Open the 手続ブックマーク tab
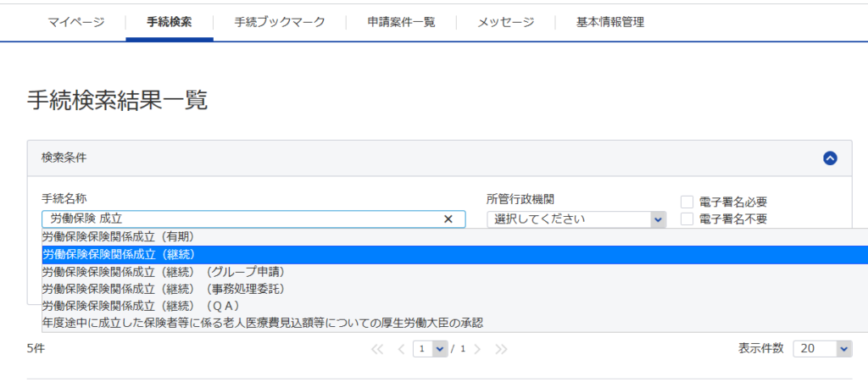 click(x=280, y=22)
